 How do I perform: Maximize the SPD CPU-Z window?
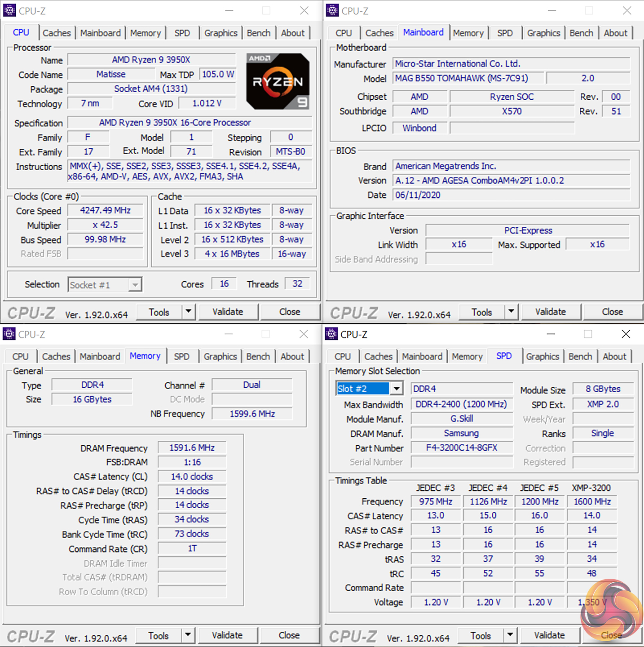click(x=588, y=334)
